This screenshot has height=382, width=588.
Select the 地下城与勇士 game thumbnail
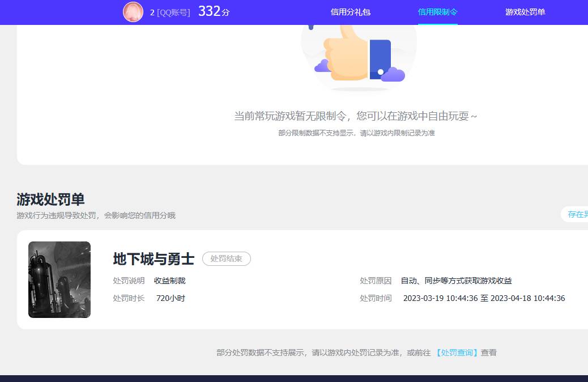pos(59,279)
